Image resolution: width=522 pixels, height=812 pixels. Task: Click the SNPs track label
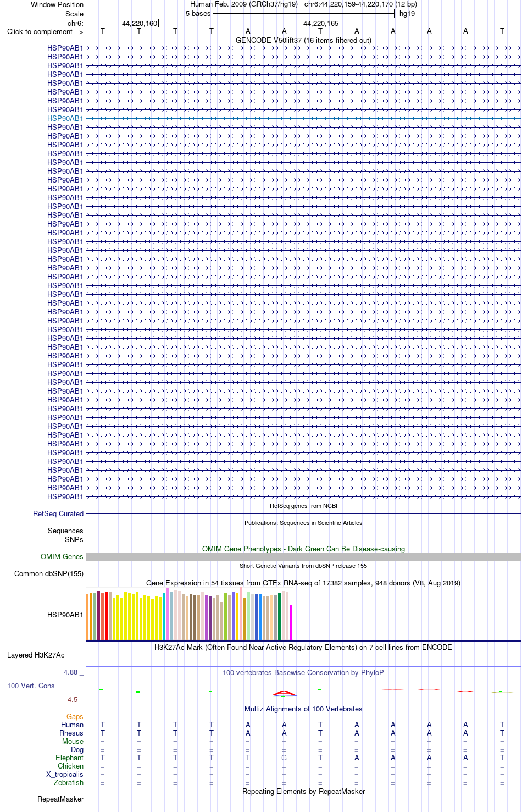point(74,539)
